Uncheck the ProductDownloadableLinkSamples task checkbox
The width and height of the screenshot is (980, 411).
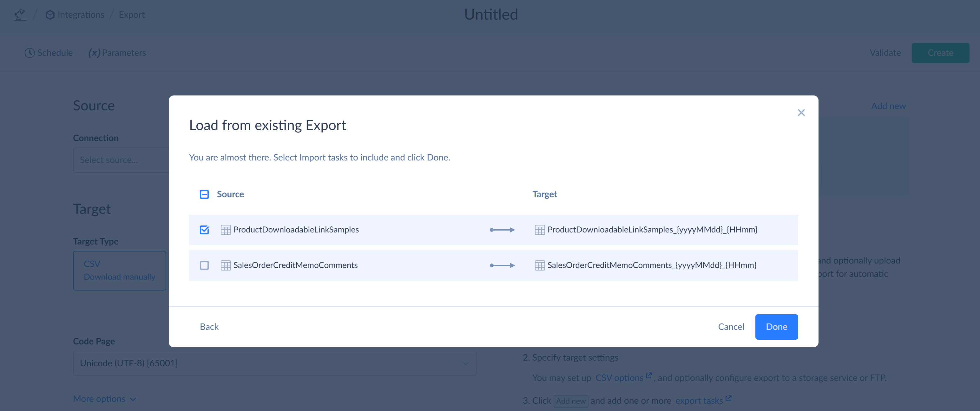tap(204, 230)
